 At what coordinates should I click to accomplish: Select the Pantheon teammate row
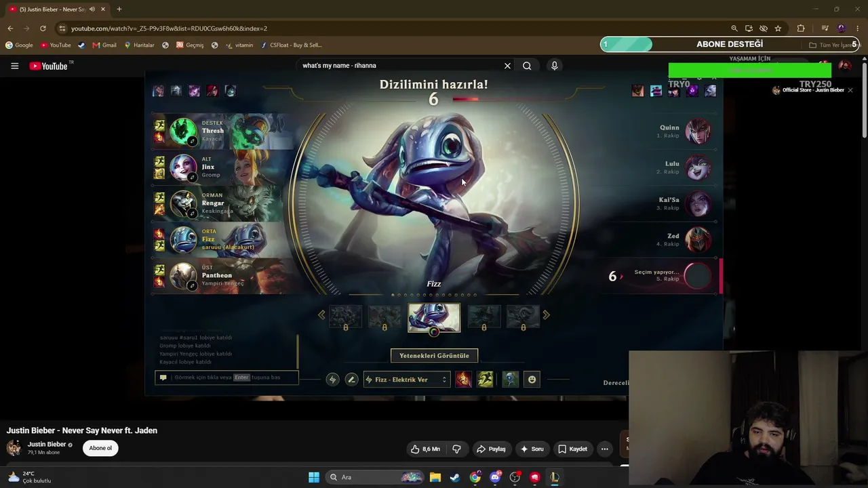coord(222,276)
